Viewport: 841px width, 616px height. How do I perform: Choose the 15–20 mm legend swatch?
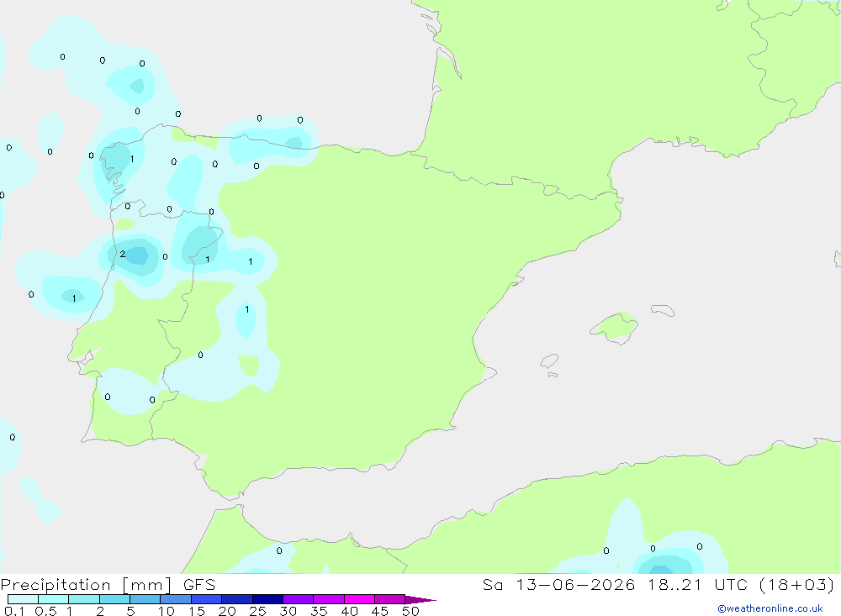(207, 599)
